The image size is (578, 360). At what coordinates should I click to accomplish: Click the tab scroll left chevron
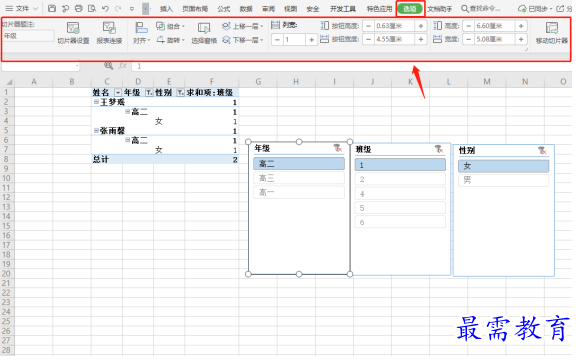tap(146, 8)
